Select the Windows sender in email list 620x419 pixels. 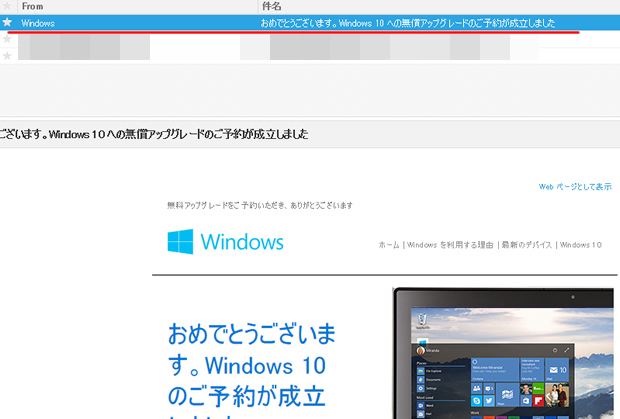point(38,23)
